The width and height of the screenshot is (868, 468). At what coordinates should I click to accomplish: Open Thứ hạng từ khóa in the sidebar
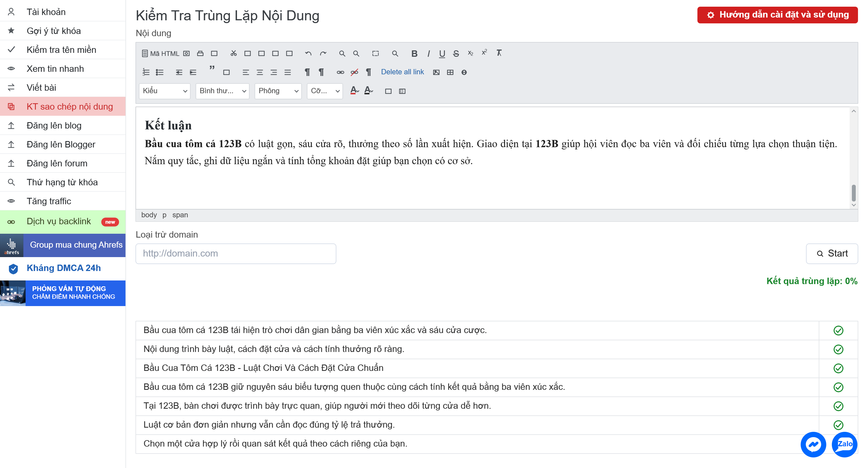pos(63,182)
